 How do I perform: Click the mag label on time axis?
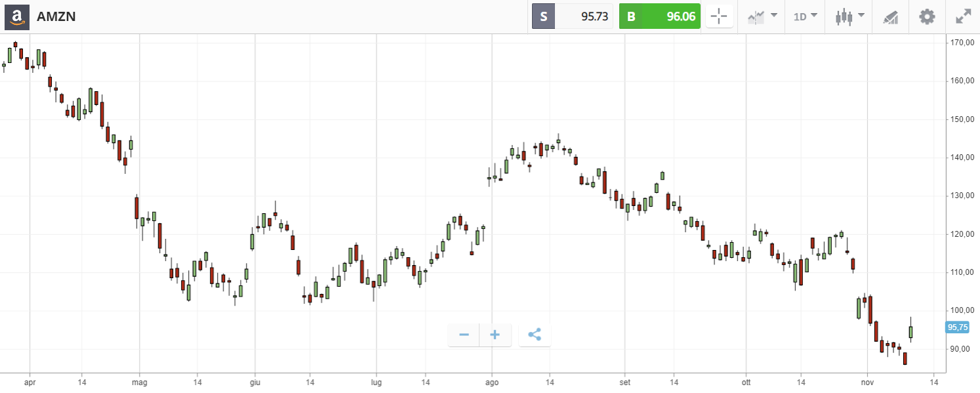coord(139,381)
